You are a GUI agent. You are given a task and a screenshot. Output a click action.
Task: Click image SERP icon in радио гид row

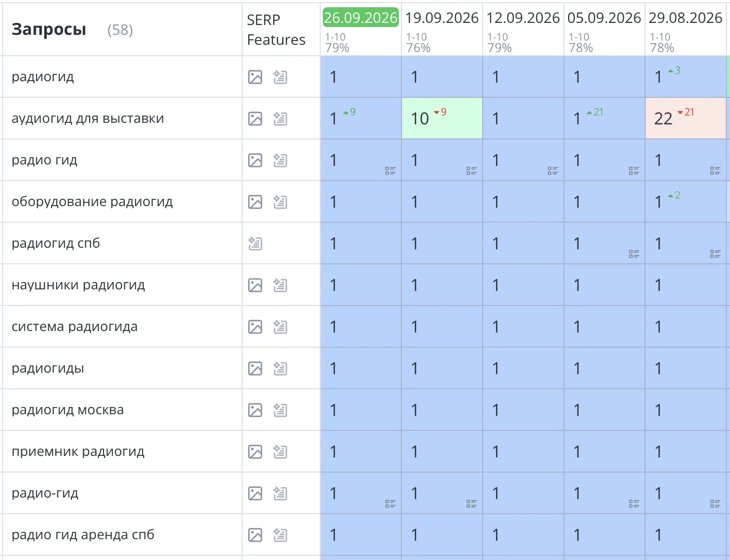pos(255,160)
